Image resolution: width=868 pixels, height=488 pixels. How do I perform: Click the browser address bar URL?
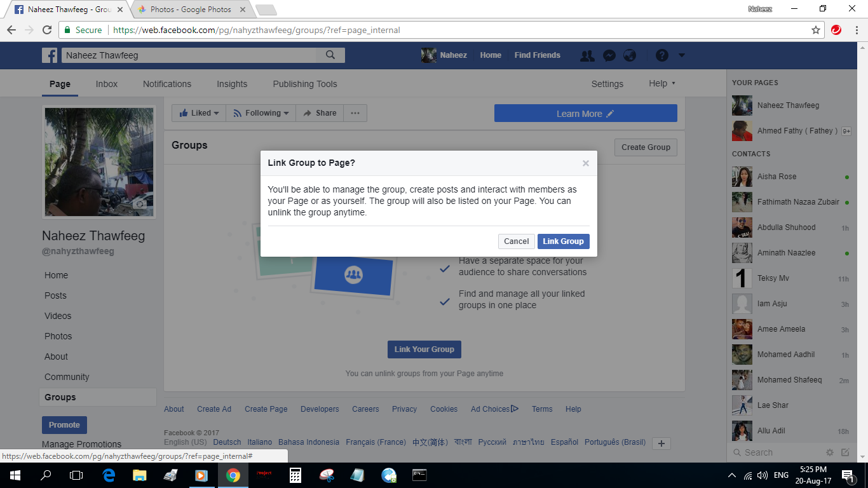pos(257,30)
